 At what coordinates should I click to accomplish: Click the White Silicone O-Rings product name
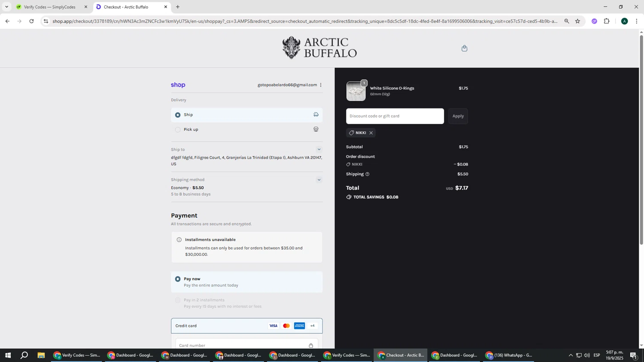point(392,88)
